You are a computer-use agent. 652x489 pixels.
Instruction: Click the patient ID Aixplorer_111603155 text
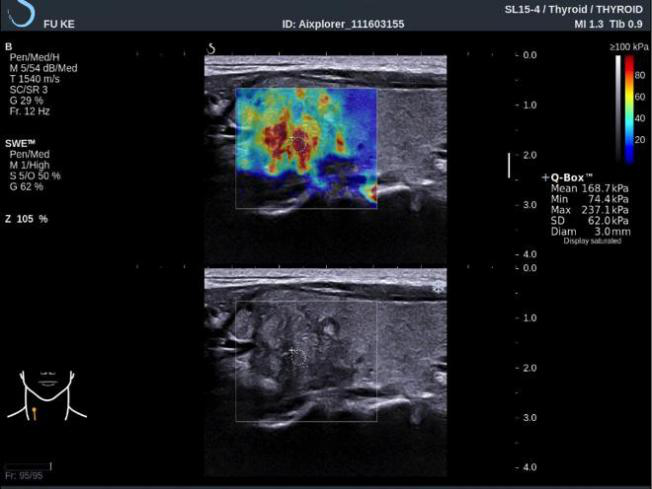click(x=344, y=24)
